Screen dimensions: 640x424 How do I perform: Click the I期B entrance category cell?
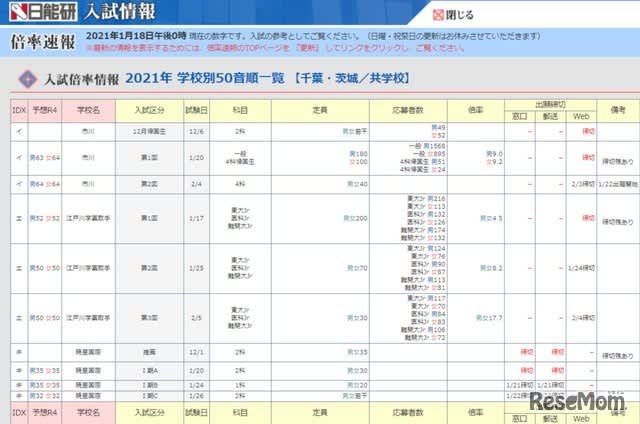click(149, 385)
